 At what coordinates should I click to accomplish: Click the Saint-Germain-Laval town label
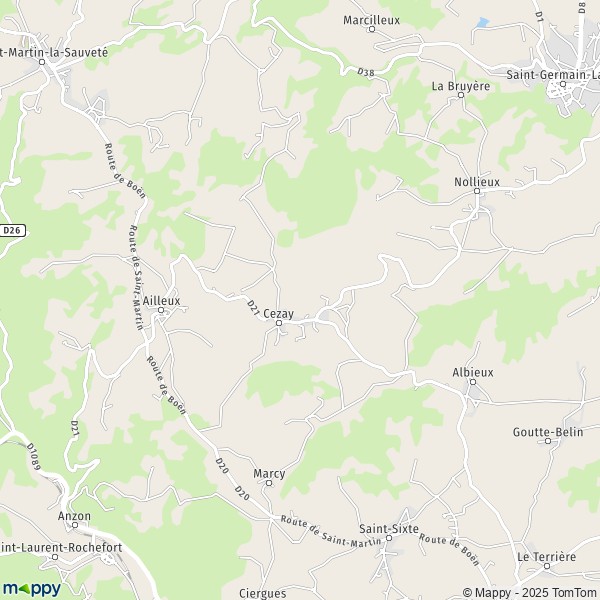pyautogui.click(x=553, y=75)
